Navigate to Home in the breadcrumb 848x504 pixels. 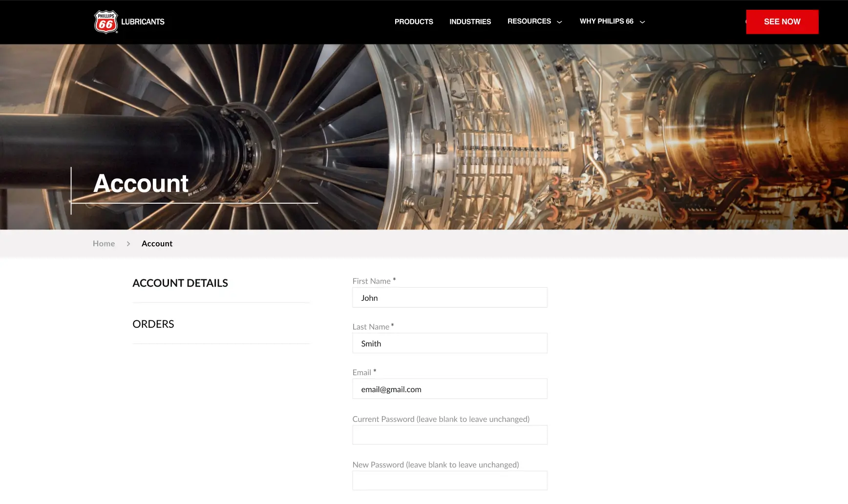coord(104,244)
